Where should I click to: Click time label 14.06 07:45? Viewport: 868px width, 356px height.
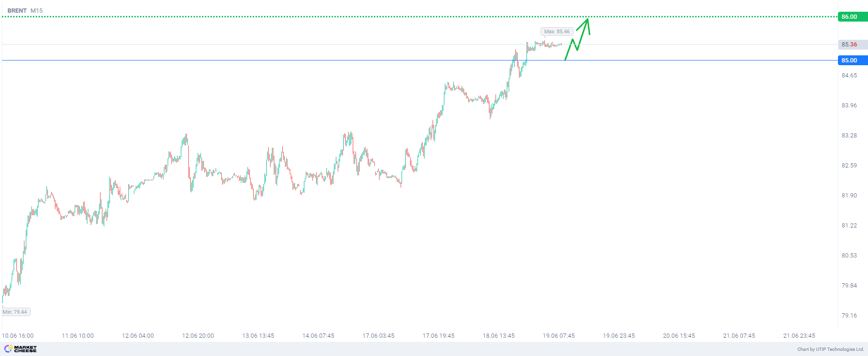point(318,336)
